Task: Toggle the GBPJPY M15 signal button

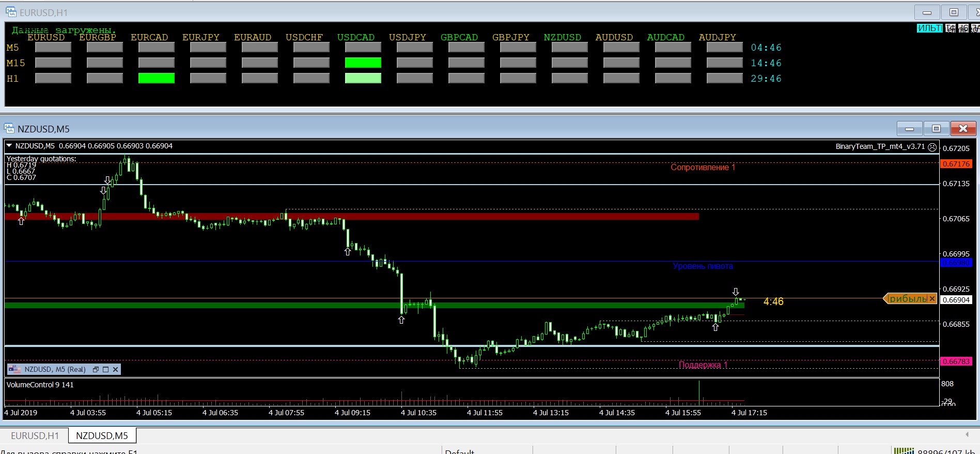Action: 518,63
